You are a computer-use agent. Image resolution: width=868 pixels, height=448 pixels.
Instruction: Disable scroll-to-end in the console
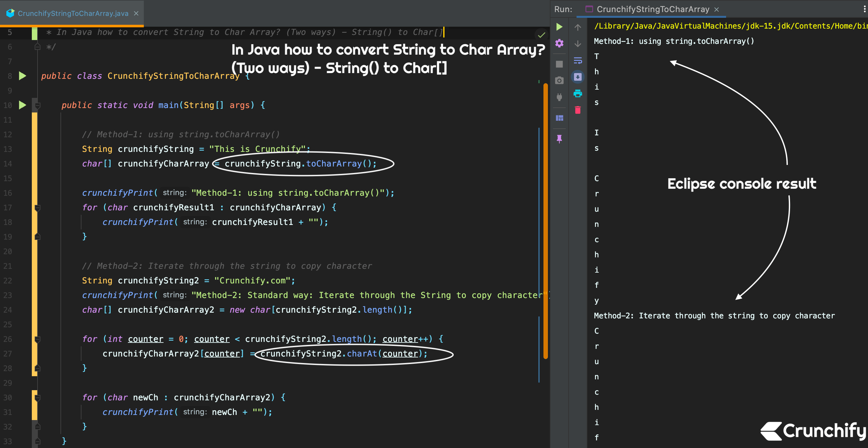coord(578,77)
